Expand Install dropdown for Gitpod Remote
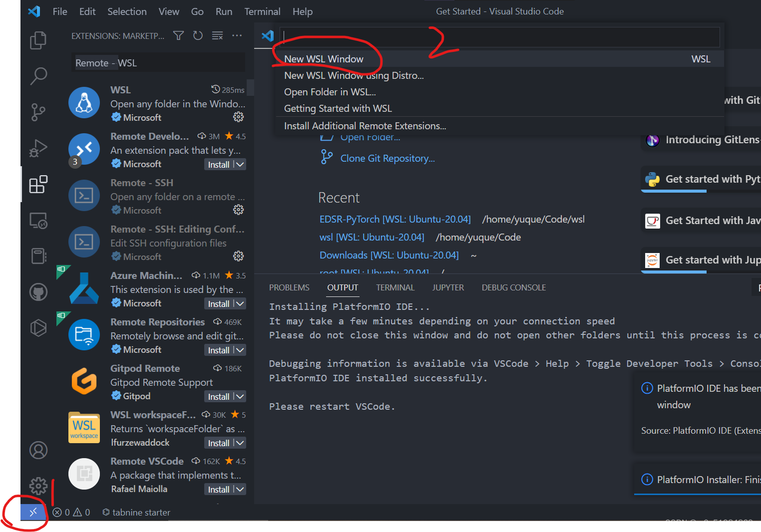 [240, 396]
